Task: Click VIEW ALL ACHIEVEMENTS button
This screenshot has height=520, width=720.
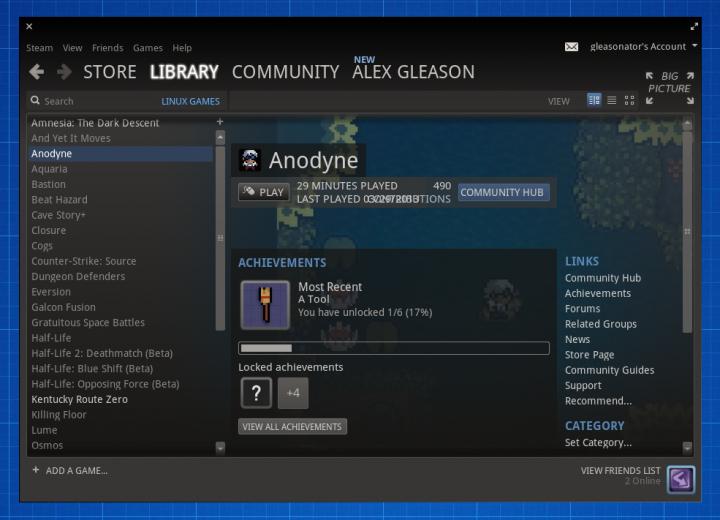Action: pyautogui.click(x=292, y=427)
